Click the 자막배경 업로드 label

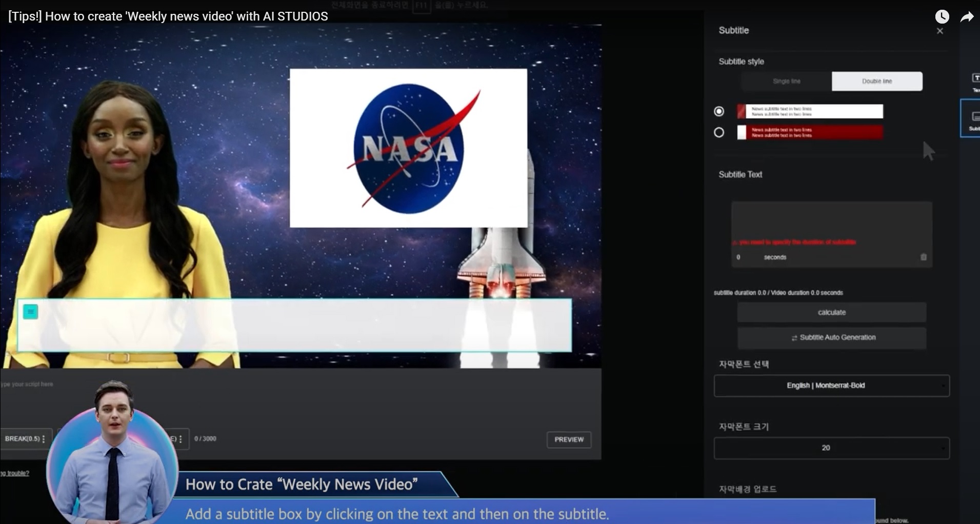click(747, 489)
